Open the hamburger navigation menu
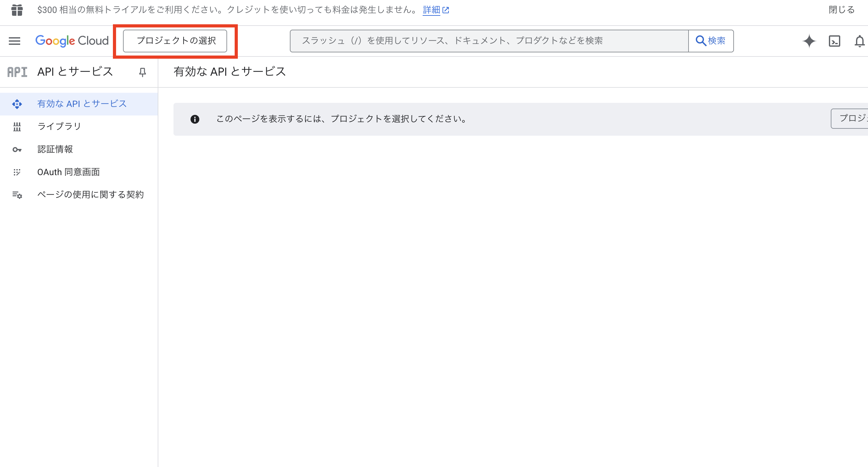 click(15, 41)
